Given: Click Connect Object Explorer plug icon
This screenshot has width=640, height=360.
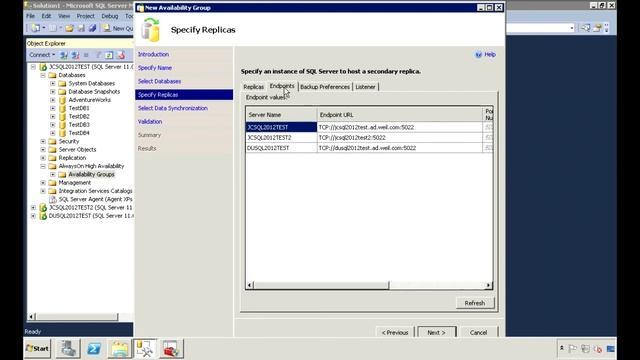Looking at the screenshot, I should point(64,55).
